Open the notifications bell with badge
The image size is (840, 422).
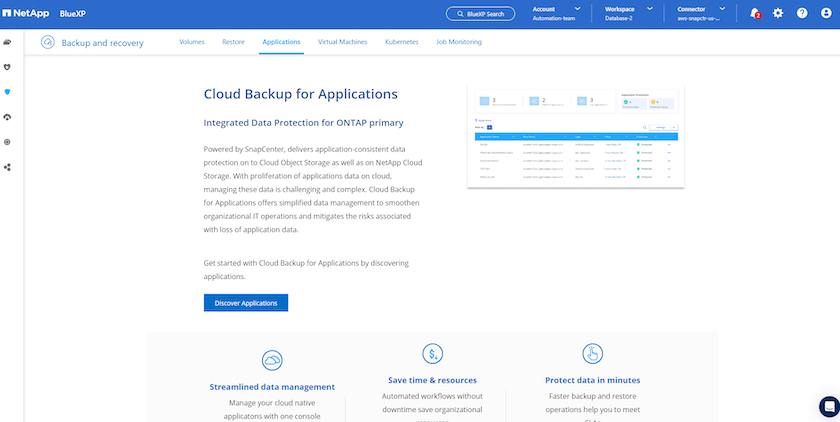click(754, 13)
